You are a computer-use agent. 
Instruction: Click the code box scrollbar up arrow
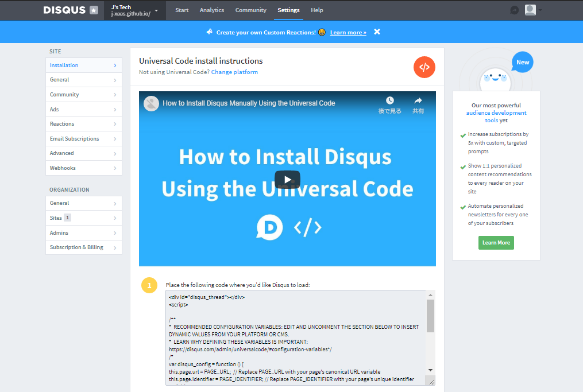[x=431, y=295]
